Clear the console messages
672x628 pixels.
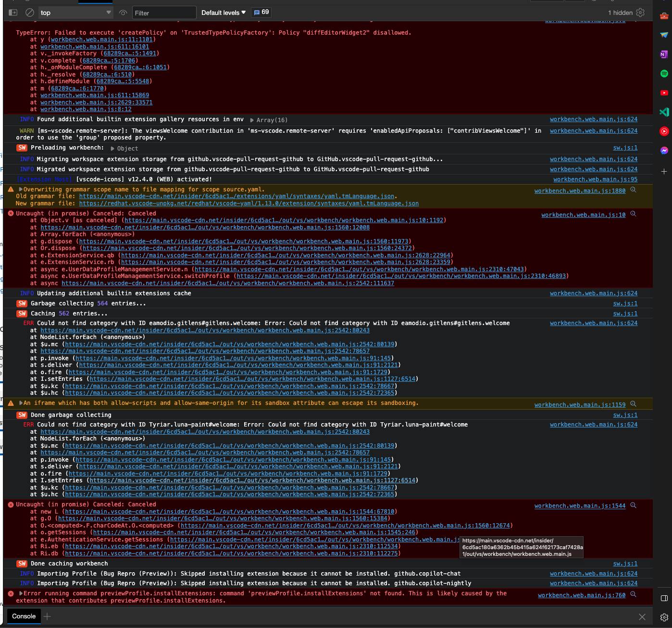(x=29, y=13)
